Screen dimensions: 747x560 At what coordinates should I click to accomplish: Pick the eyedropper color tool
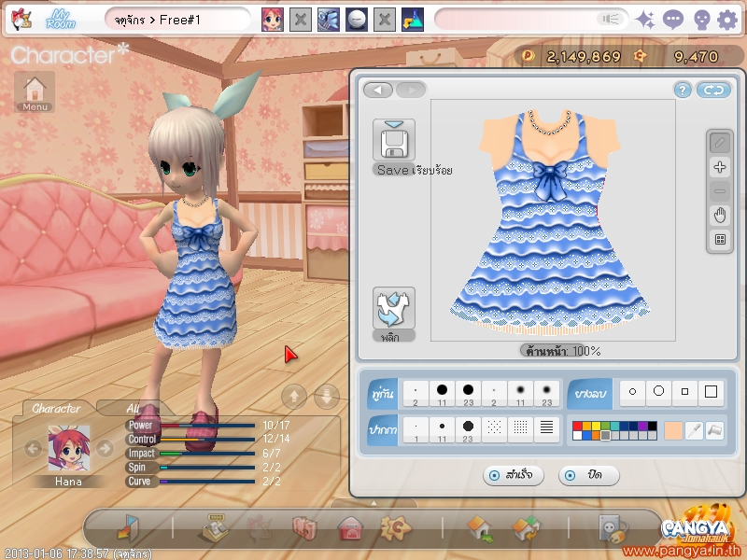(x=694, y=430)
